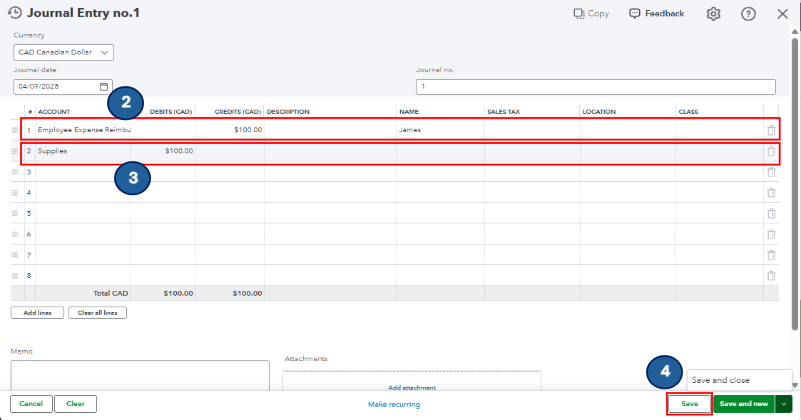This screenshot has width=801, height=420.
Task: Delete line 1 with trash icon
Action: (771, 130)
